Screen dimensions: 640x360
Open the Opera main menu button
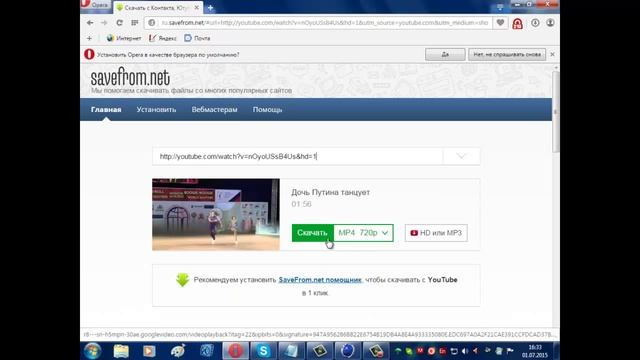[x=96, y=5]
